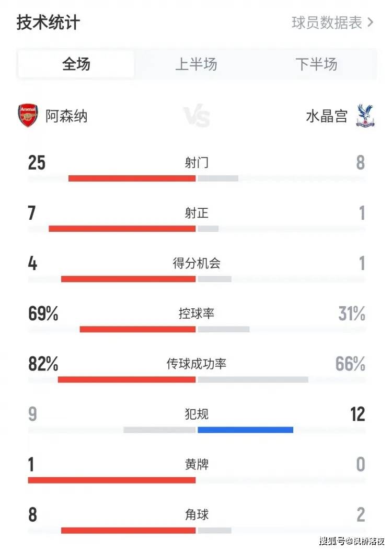Click the Arsenal club crest icon
Viewport: 392px width, 550px height.
(x=28, y=116)
